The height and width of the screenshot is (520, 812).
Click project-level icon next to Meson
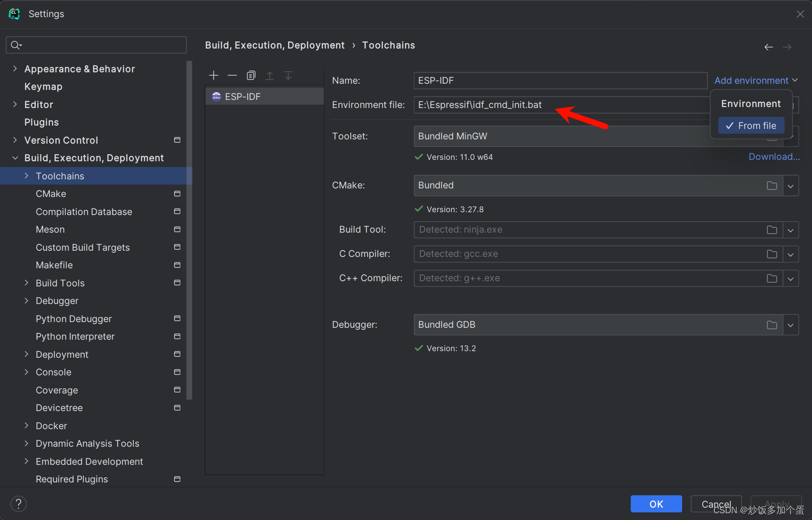pyautogui.click(x=177, y=229)
